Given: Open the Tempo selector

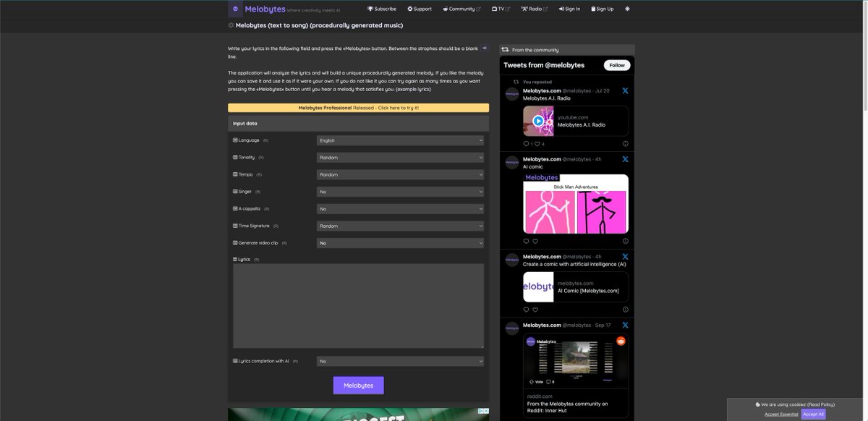Looking at the screenshot, I should pyautogui.click(x=400, y=174).
